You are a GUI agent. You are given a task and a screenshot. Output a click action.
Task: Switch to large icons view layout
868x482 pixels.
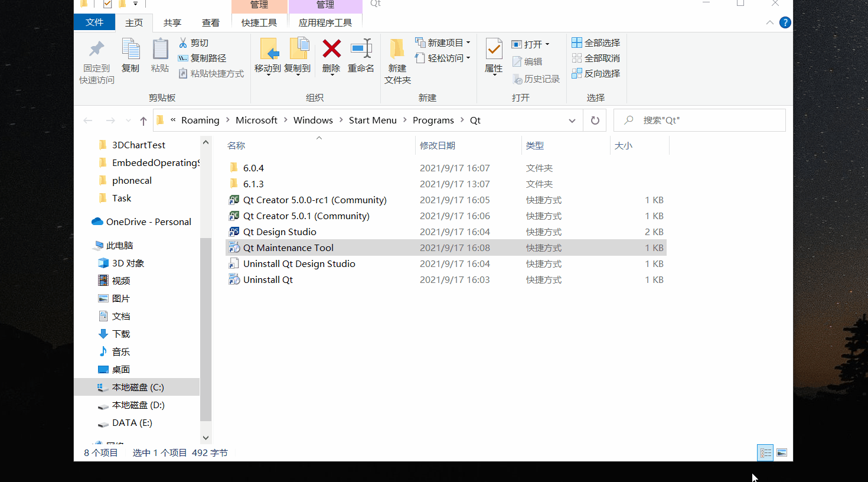point(782,453)
